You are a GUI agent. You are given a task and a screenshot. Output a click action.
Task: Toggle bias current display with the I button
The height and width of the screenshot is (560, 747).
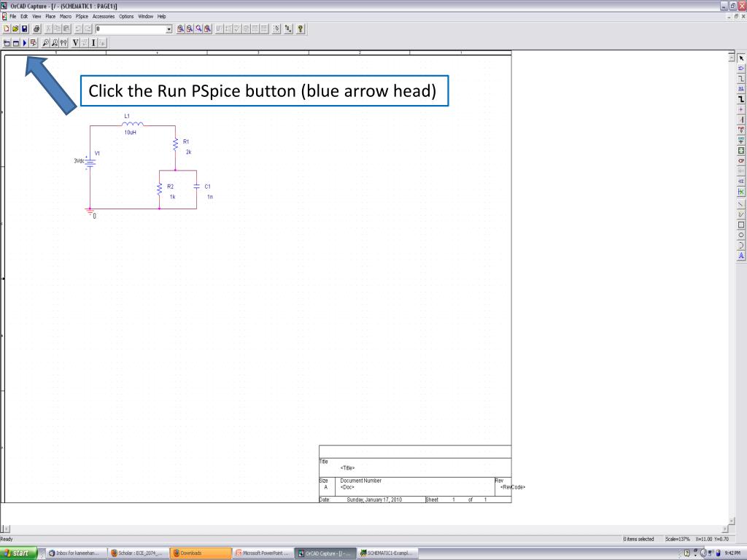click(93, 43)
